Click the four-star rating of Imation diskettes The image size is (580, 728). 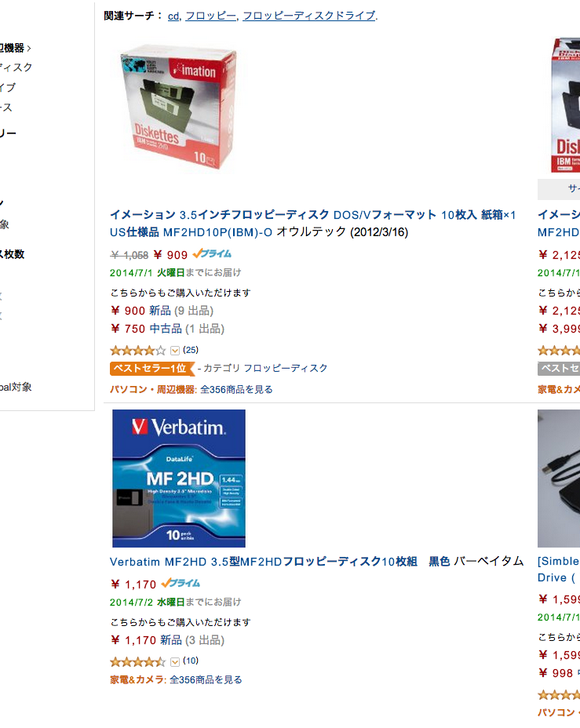pyautogui.click(x=137, y=351)
